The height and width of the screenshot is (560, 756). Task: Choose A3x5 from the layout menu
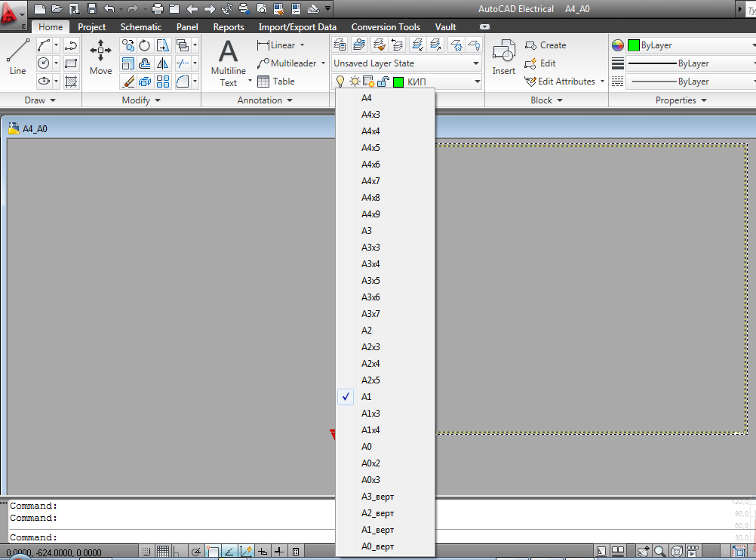(386, 281)
